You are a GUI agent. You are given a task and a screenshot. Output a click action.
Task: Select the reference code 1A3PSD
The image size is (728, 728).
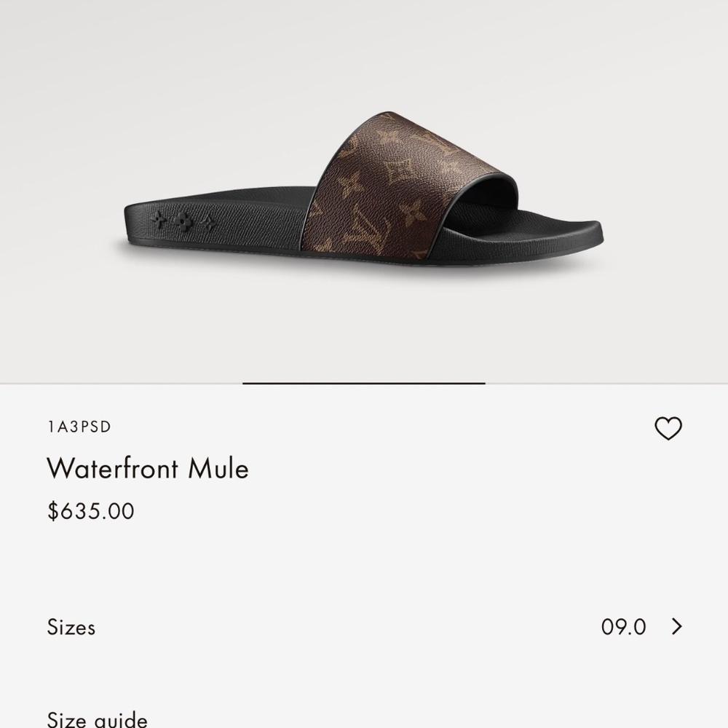pos(78,427)
